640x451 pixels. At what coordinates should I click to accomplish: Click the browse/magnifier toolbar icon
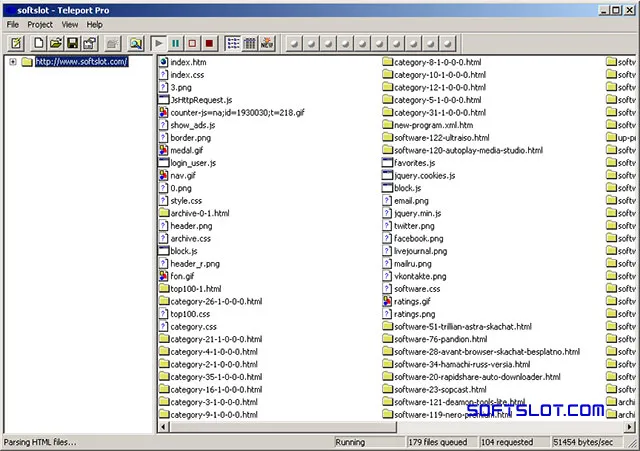[136, 43]
